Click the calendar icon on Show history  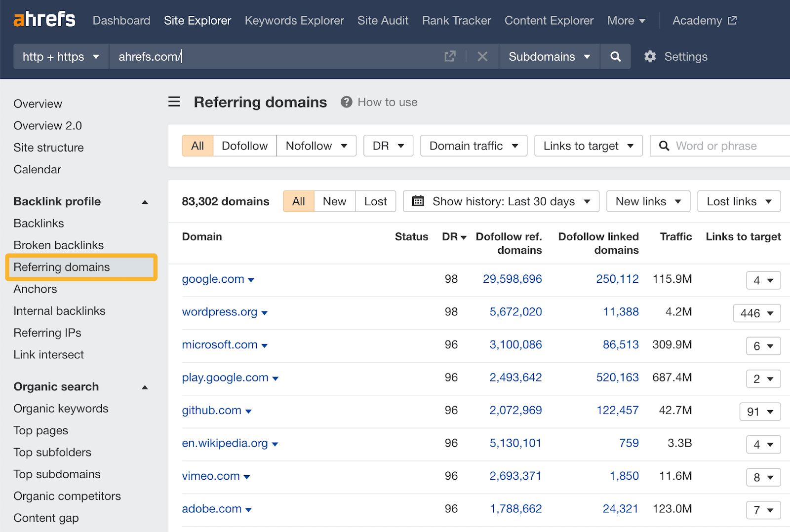point(419,201)
